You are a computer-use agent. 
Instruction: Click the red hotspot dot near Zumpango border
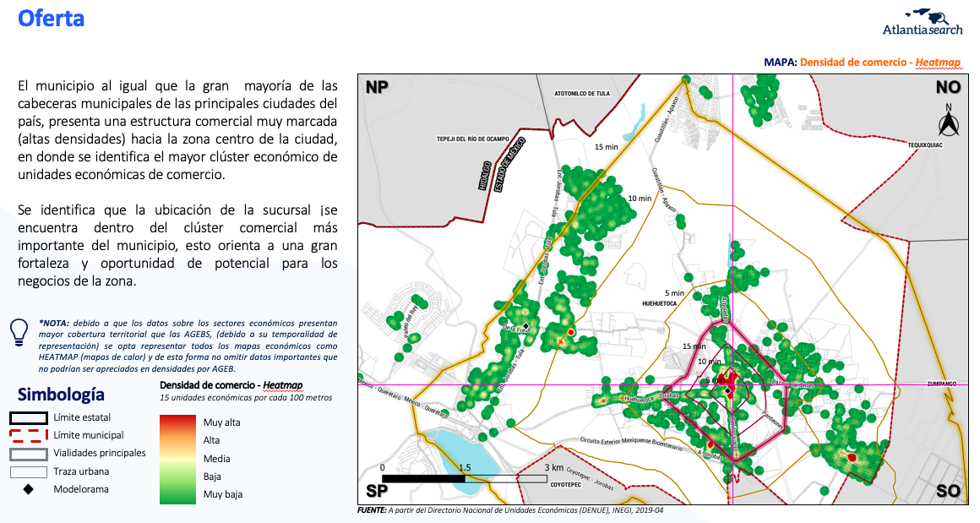pyautogui.click(x=852, y=457)
